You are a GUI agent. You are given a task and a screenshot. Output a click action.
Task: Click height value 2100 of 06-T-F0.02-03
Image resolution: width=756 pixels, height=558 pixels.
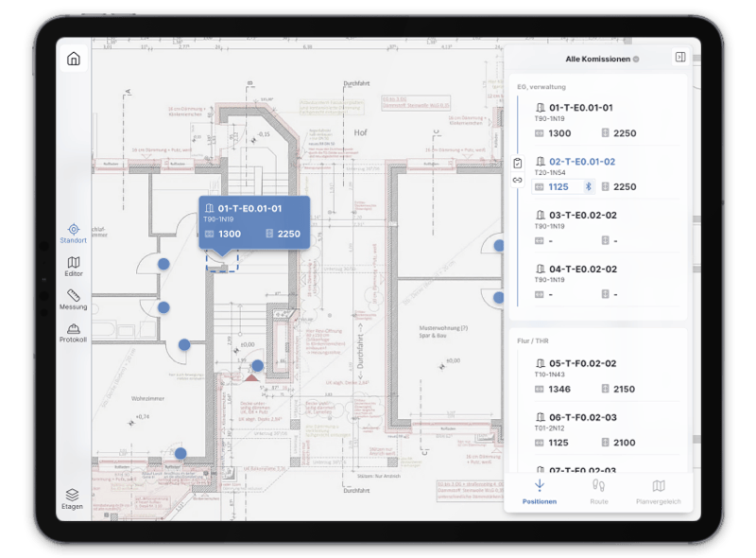coord(624,443)
